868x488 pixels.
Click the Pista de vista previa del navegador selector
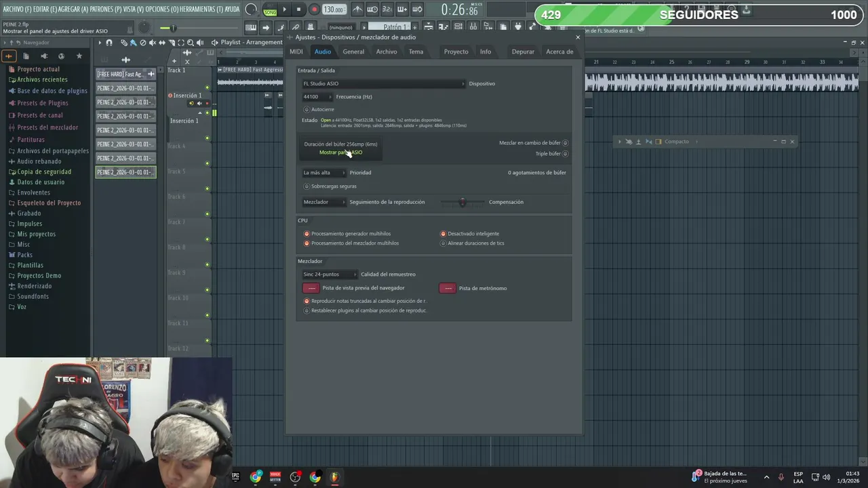tap(311, 288)
